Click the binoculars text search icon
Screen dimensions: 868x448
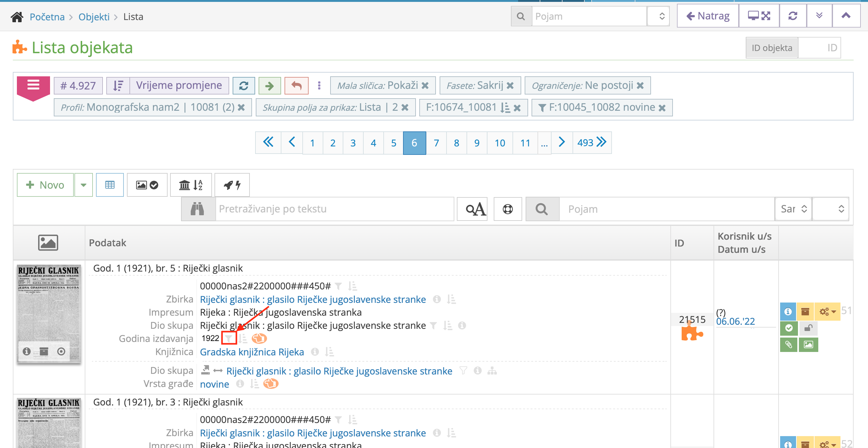198,209
